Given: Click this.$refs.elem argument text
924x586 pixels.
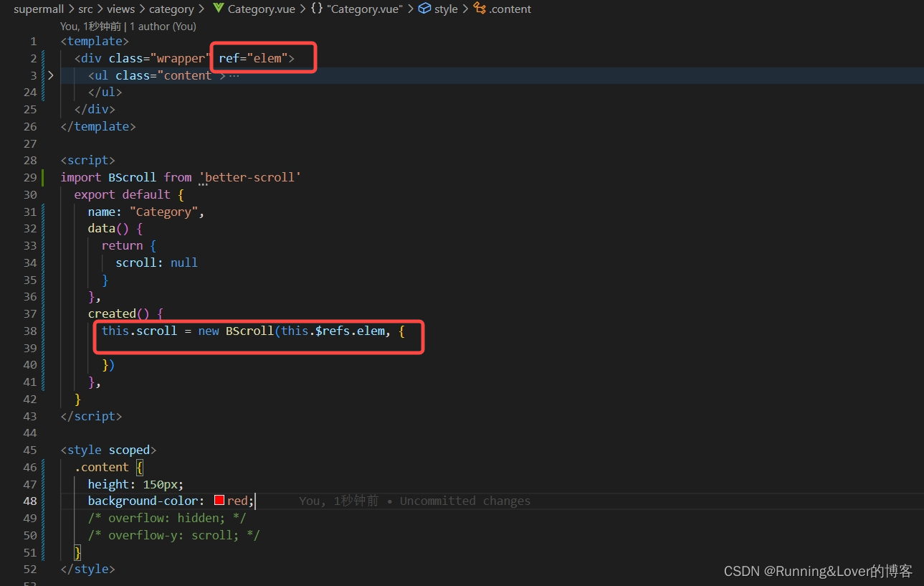Looking at the screenshot, I should (x=333, y=331).
